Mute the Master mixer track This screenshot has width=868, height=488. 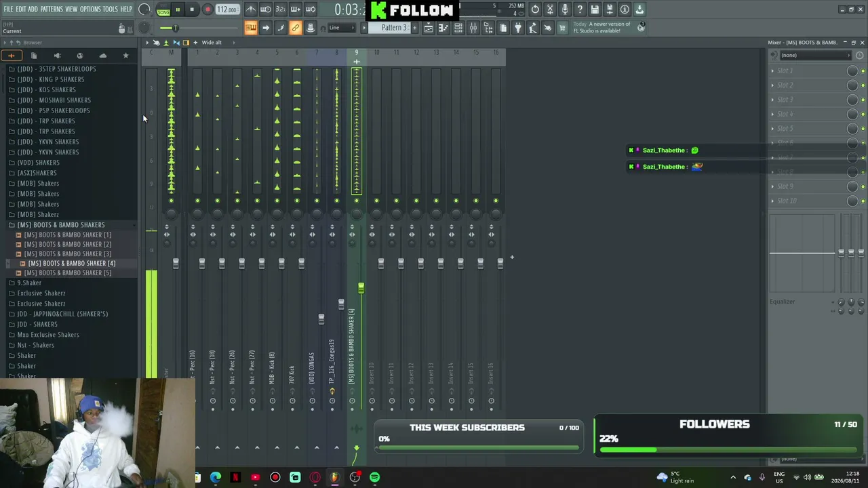171,201
